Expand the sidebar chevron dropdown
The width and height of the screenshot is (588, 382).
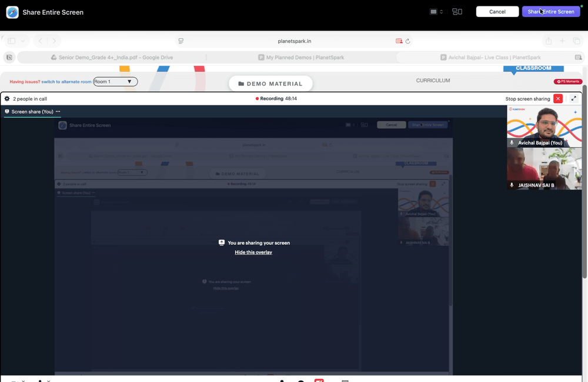pos(23,41)
